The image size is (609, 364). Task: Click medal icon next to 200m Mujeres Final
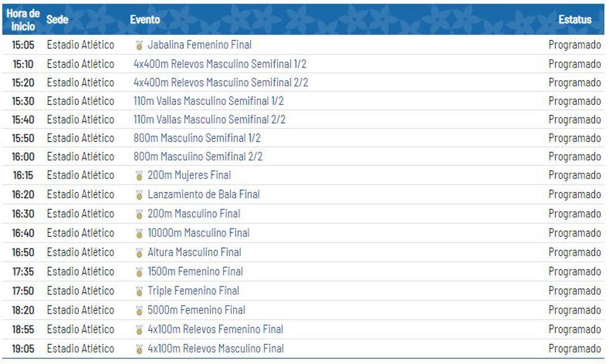click(x=139, y=176)
